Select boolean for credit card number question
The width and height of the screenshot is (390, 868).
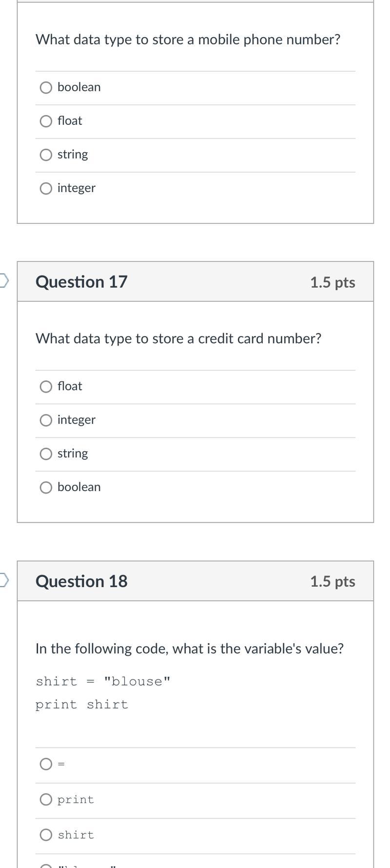(x=46, y=488)
